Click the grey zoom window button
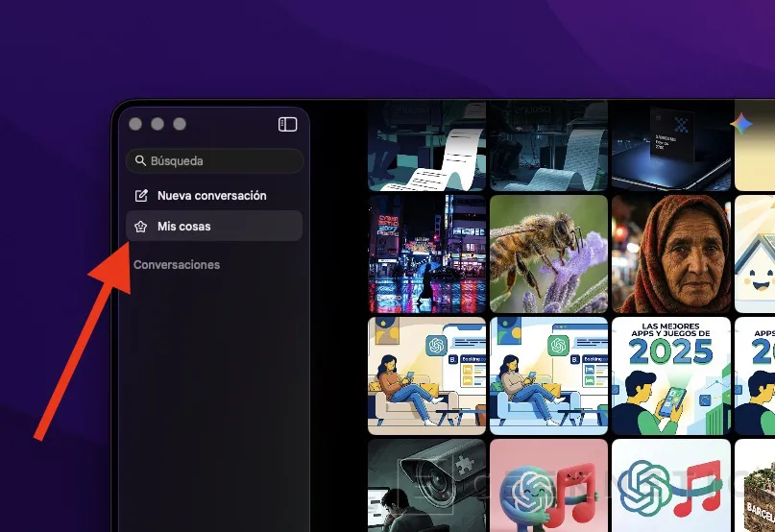 [x=180, y=124]
